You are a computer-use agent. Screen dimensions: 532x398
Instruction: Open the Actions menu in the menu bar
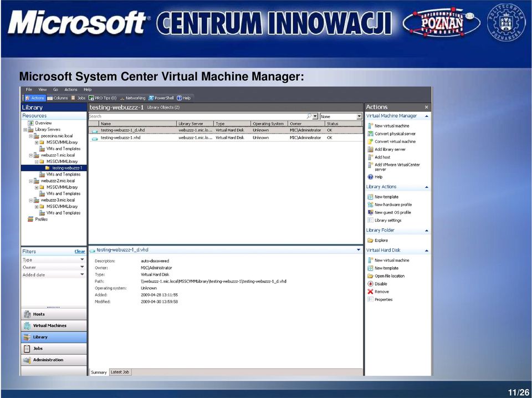tap(71, 90)
